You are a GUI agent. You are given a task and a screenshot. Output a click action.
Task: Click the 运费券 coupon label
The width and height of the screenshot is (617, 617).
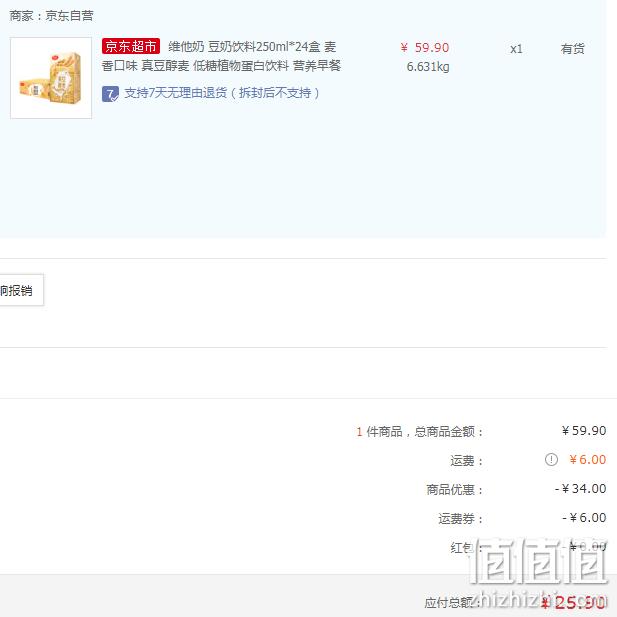pyautogui.click(x=460, y=519)
